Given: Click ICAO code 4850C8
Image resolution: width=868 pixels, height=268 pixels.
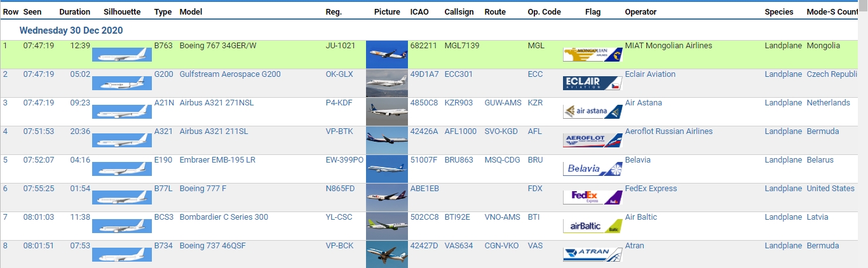Looking at the screenshot, I should [x=424, y=103].
